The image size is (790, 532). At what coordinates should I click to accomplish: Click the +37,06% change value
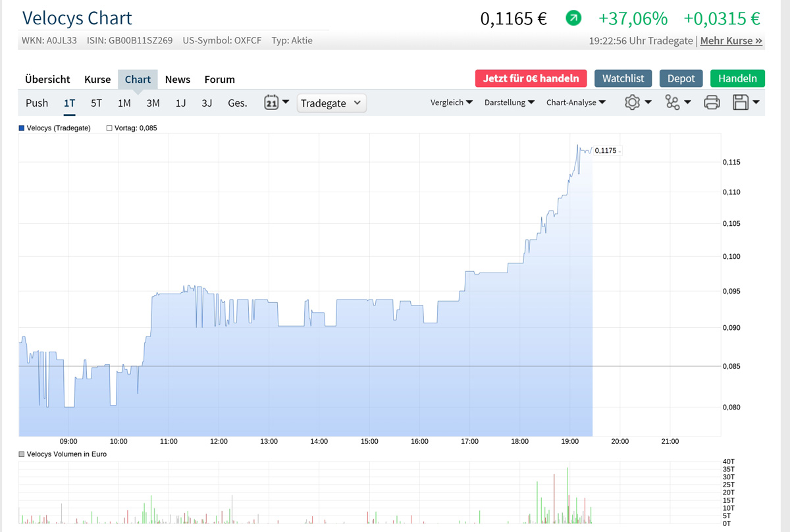633,18
